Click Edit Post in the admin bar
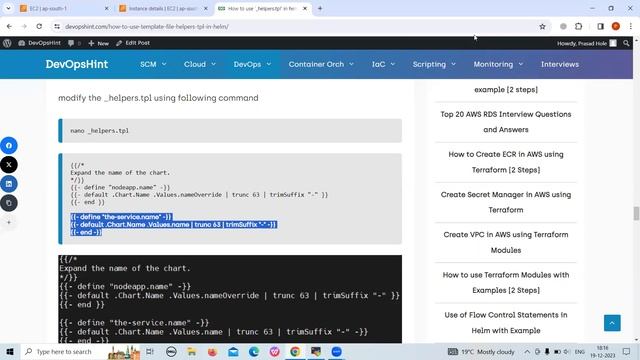The image size is (640, 360). (x=133, y=43)
